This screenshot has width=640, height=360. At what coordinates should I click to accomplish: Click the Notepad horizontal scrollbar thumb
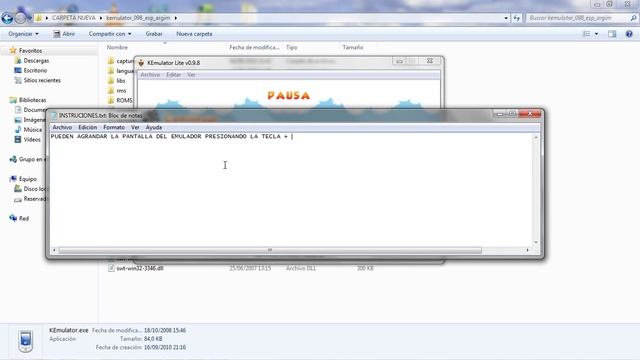coord(270,250)
